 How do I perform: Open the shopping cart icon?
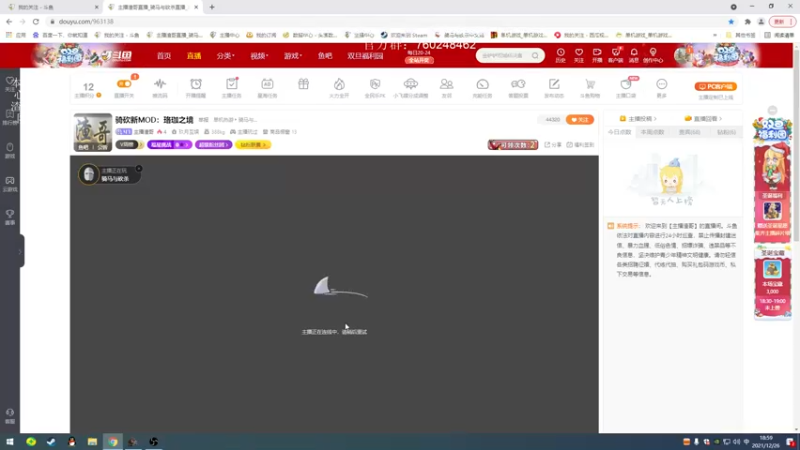tap(590, 84)
